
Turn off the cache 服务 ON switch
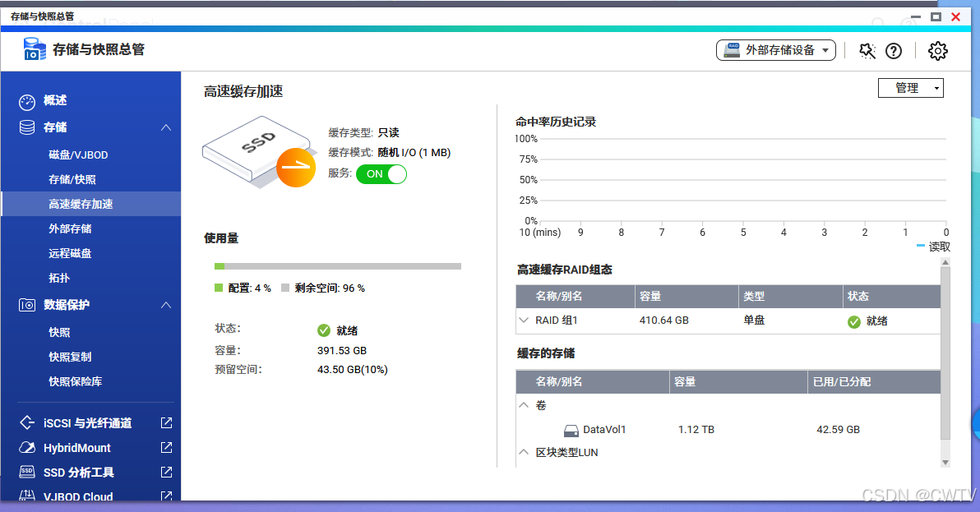(x=381, y=174)
